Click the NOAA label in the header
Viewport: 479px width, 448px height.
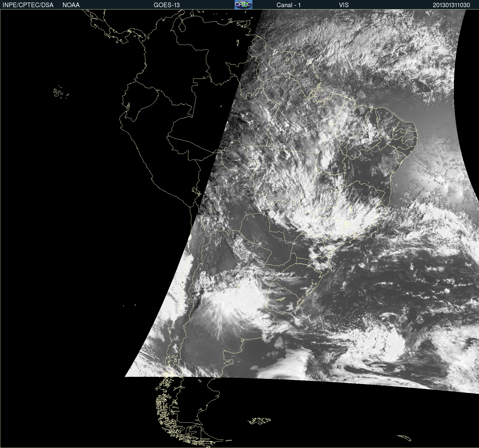pos(71,5)
